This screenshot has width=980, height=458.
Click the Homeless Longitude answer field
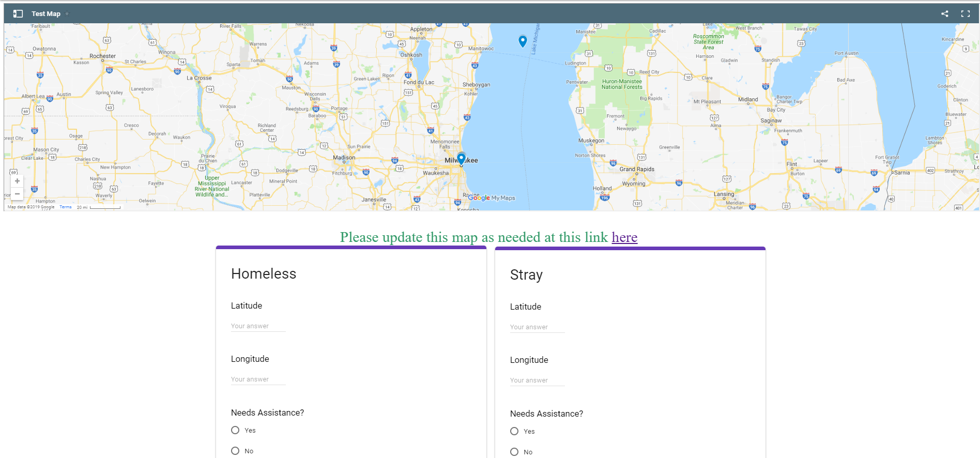pyautogui.click(x=258, y=379)
